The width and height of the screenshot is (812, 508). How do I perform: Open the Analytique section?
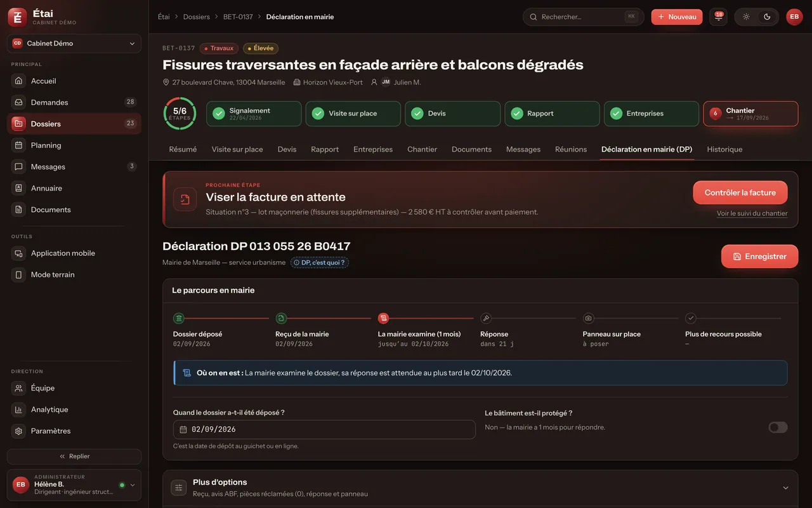tap(74, 410)
